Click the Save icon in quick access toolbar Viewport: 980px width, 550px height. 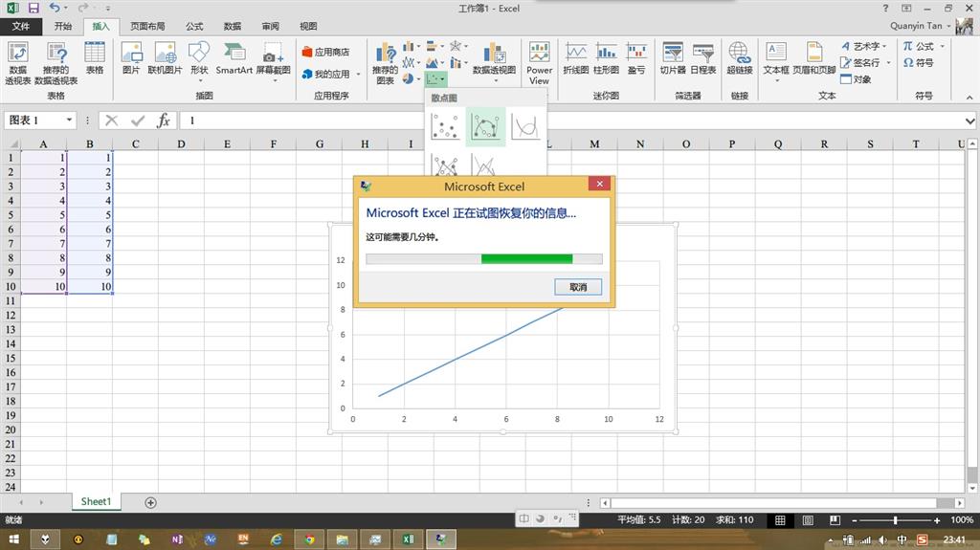click(33, 8)
